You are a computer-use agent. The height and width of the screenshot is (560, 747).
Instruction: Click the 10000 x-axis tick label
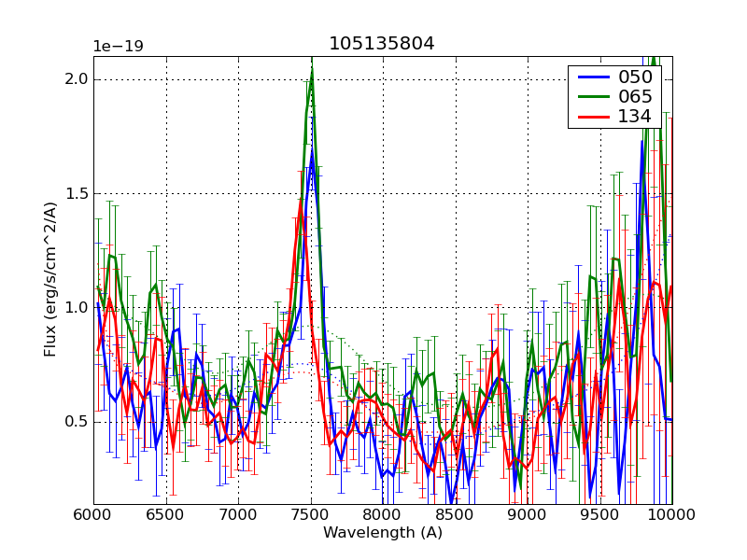click(x=670, y=515)
